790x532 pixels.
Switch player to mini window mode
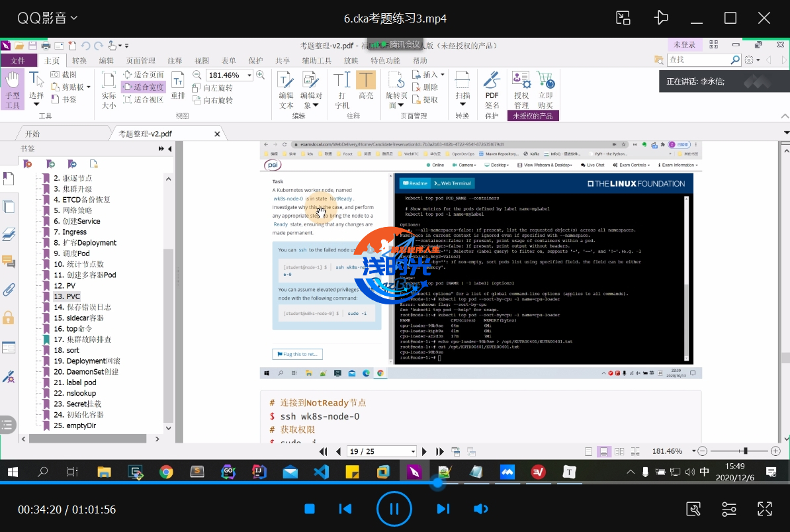click(x=623, y=18)
